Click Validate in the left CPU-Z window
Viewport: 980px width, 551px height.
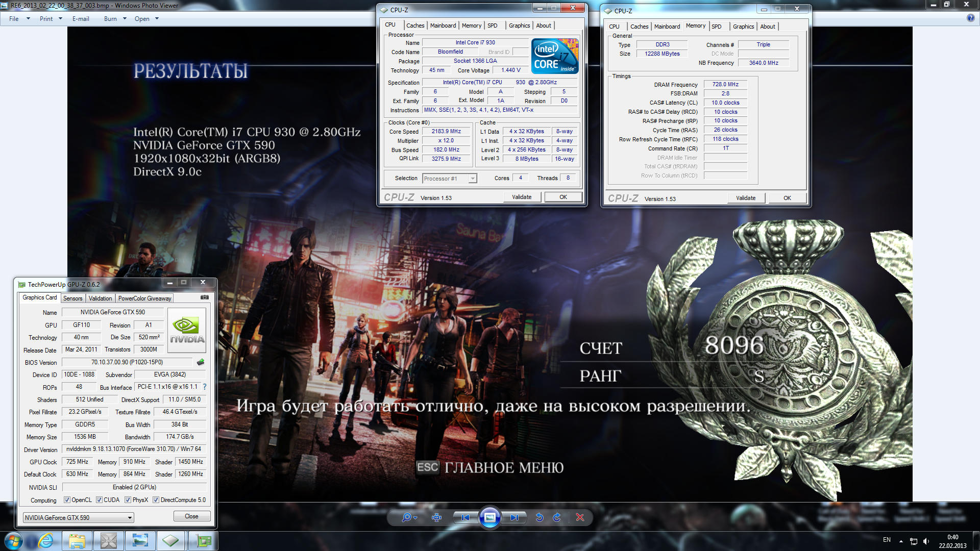(522, 197)
